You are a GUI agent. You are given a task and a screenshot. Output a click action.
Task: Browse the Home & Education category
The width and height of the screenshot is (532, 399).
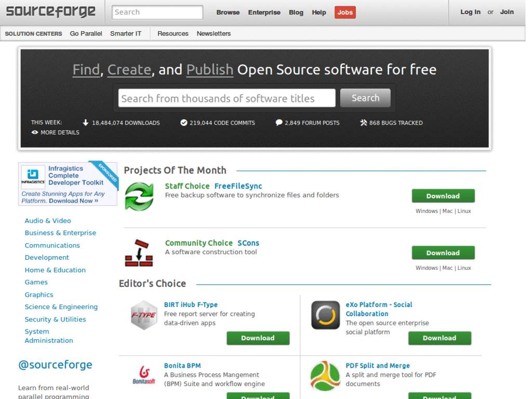tap(55, 270)
